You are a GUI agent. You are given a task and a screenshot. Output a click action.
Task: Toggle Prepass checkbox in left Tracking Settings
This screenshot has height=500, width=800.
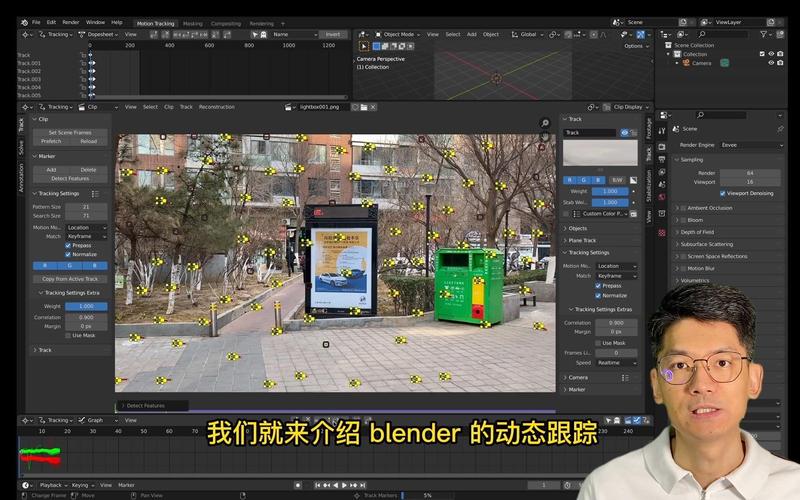[68, 245]
